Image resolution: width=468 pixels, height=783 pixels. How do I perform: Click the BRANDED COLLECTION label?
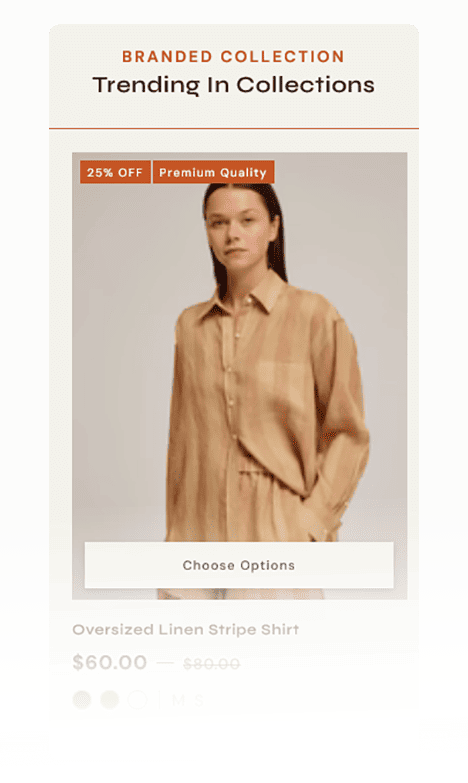pos(233,56)
